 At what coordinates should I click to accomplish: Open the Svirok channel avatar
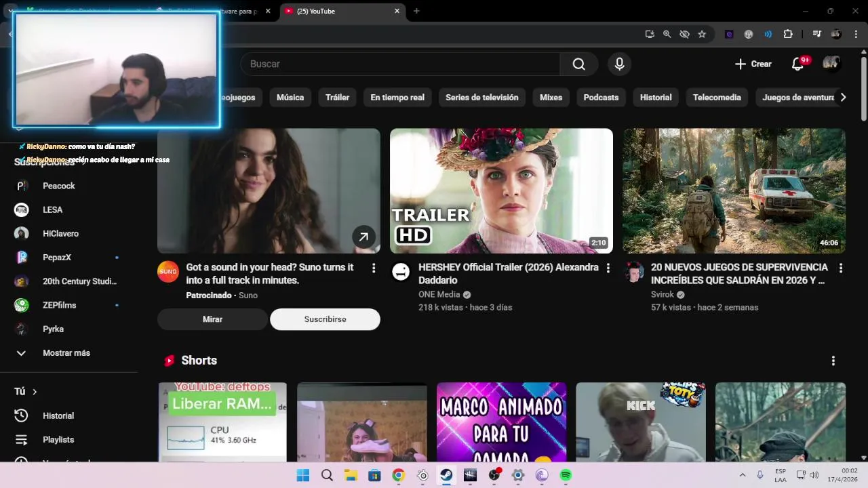click(x=634, y=272)
